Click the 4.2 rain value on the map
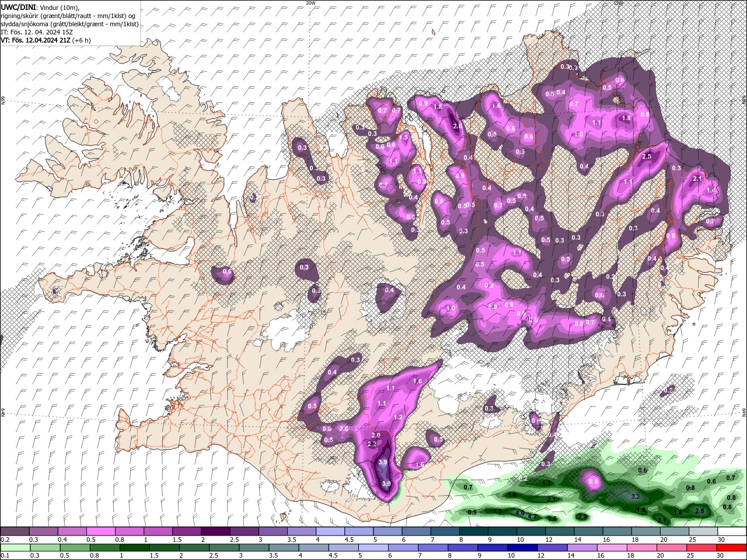Viewport: 747px width, 560px height. pos(532,517)
